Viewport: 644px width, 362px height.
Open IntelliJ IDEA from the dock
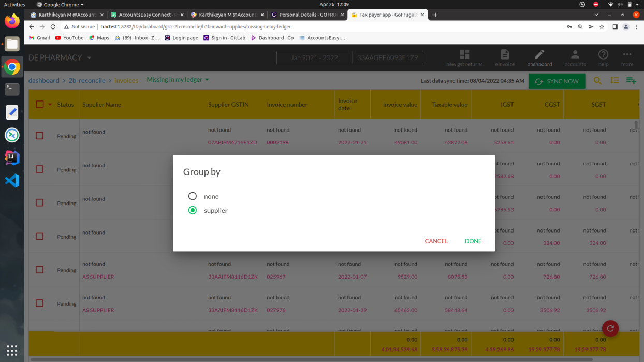click(x=12, y=157)
